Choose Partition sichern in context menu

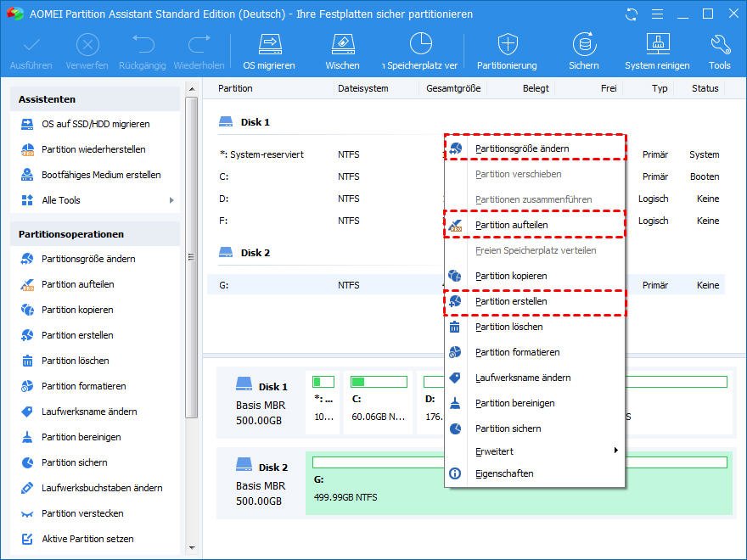(535, 428)
